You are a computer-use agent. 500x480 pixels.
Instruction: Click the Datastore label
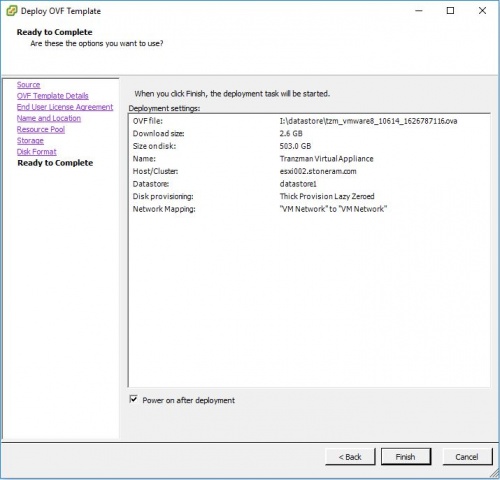[151, 184]
